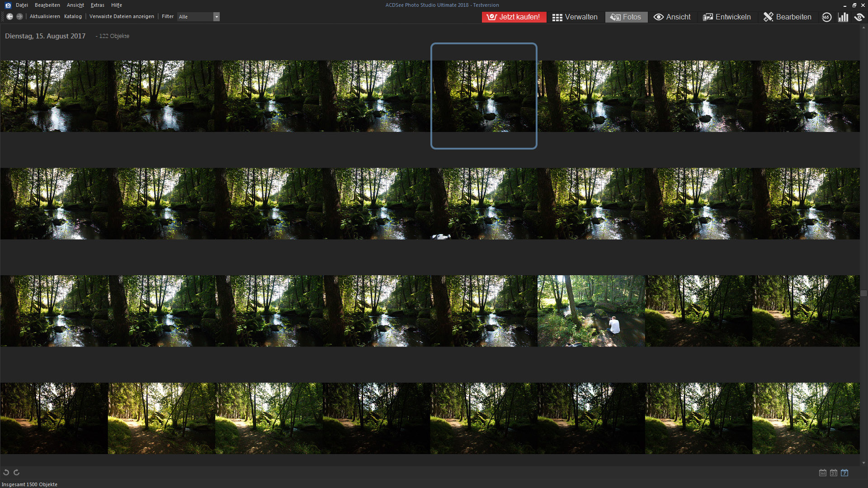This screenshot has height=488, width=868.
Task: Switch to Entwickeln mode
Action: pyautogui.click(x=727, y=17)
